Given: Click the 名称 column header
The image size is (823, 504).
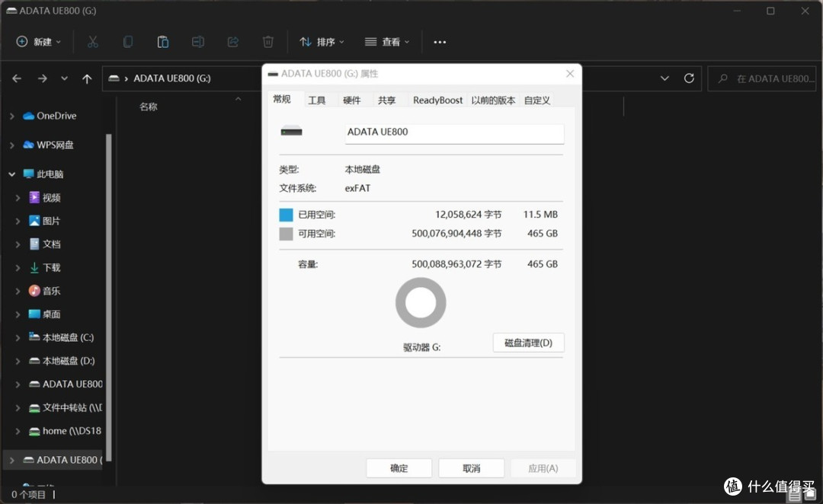Looking at the screenshot, I should [149, 107].
